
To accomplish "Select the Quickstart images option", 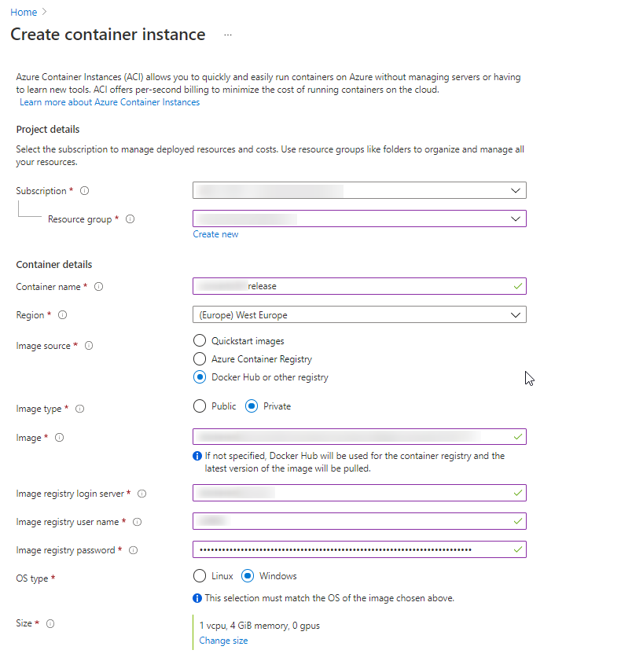I will click(x=200, y=341).
